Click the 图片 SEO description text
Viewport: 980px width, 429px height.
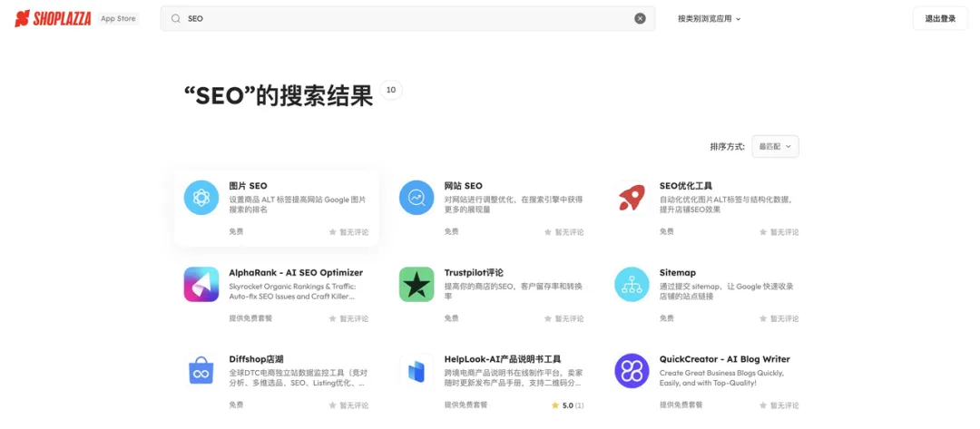tap(298, 205)
